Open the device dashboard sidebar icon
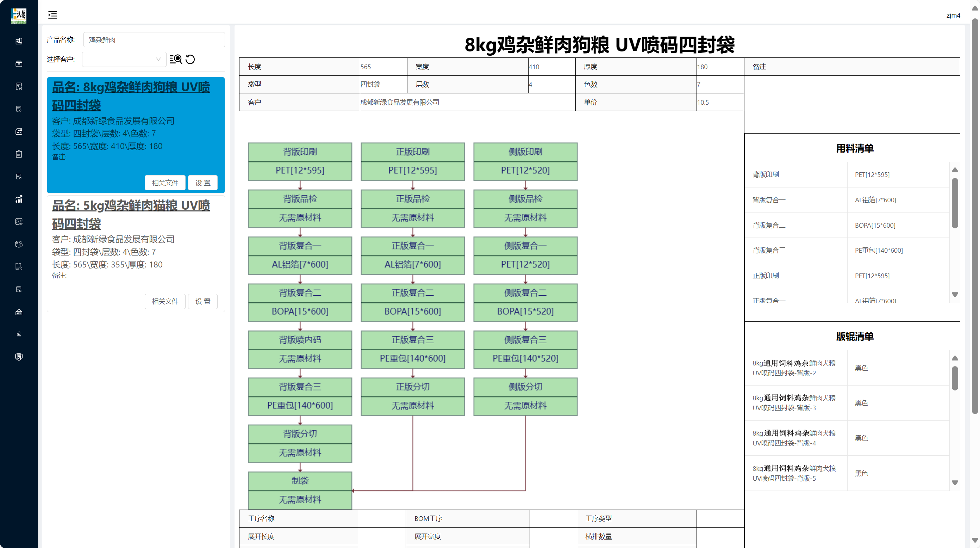980x548 pixels. (x=19, y=41)
